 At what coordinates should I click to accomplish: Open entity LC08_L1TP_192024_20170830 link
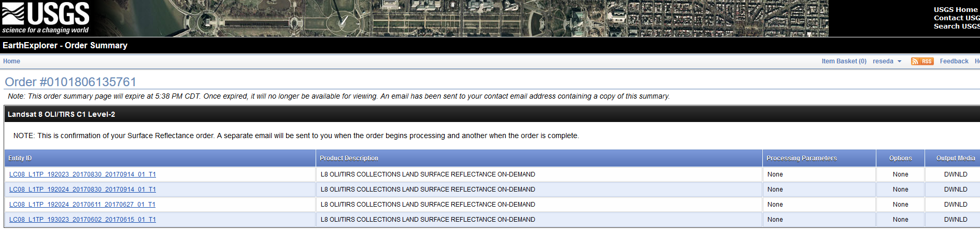tap(82, 190)
